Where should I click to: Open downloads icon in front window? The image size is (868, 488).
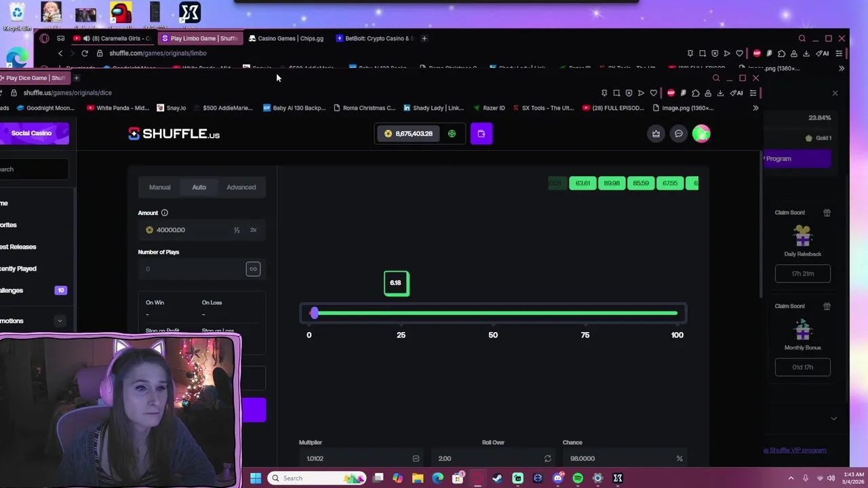720,93
